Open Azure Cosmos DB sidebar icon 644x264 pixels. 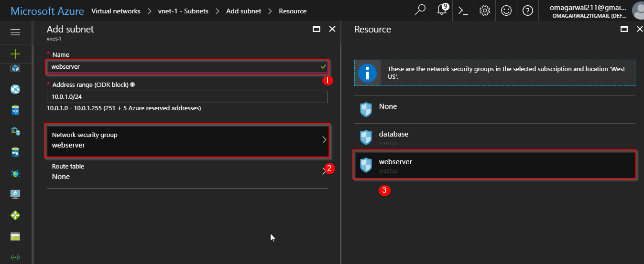coord(15,173)
